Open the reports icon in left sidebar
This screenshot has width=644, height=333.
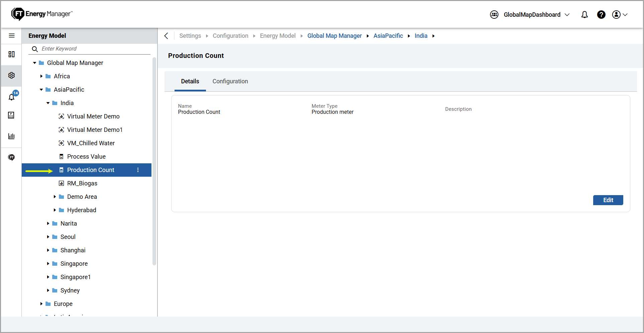coord(11,115)
